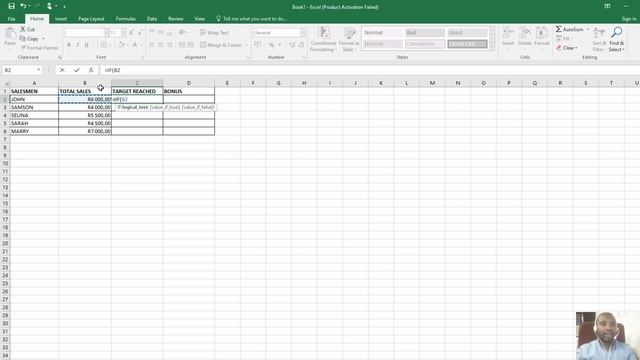The height and width of the screenshot is (360, 640).
Task: Expand the Name Box dropdown
Action: point(38,70)
